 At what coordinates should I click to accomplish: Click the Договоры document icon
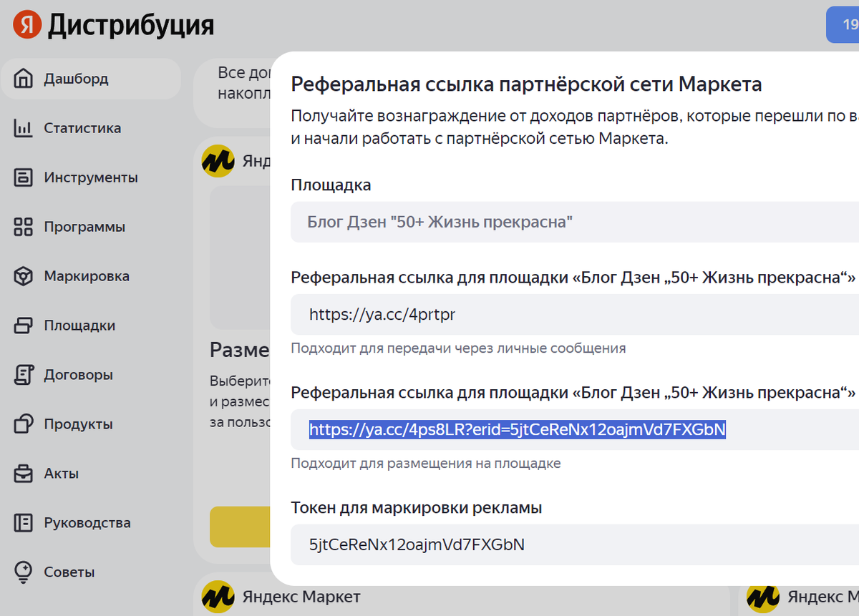click(24, 375)
